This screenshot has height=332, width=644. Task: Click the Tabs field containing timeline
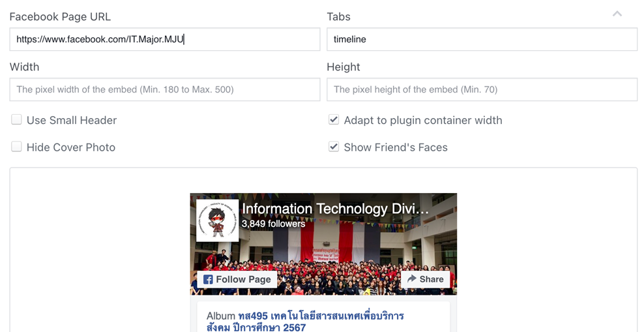pyautogui.click(x=482, y=39)
